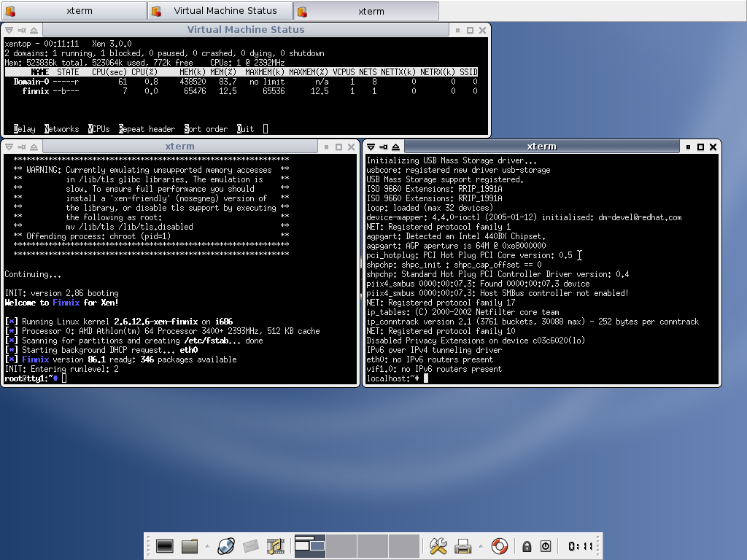Open the print manager printer icon
Screen dimensions: 747x560
(463, 545)
